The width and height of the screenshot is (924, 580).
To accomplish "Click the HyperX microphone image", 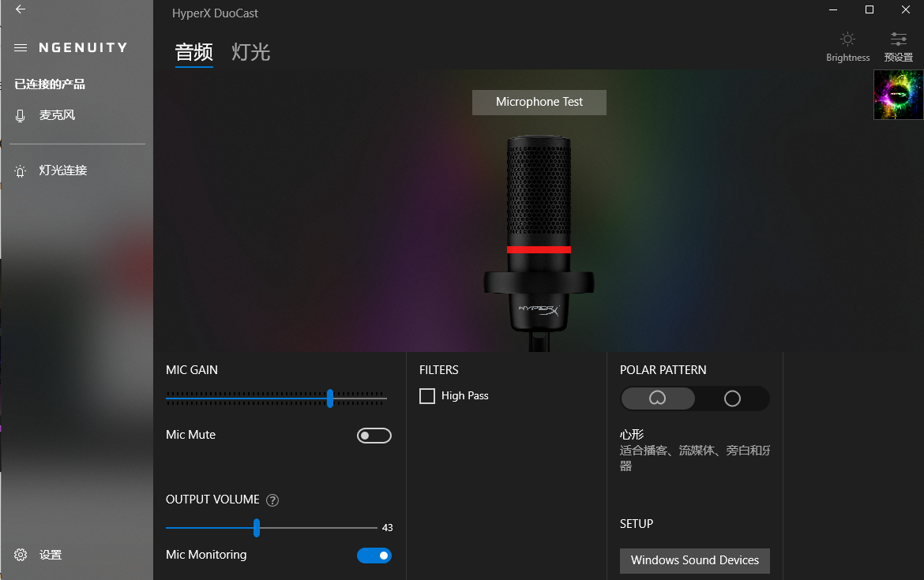I will (539, 242).
